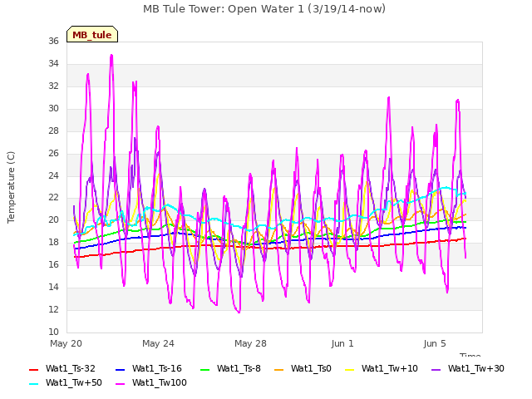Click the 30 y-axis tick label
The height and width of the screenshot is (399, 532).
[53, 108]
